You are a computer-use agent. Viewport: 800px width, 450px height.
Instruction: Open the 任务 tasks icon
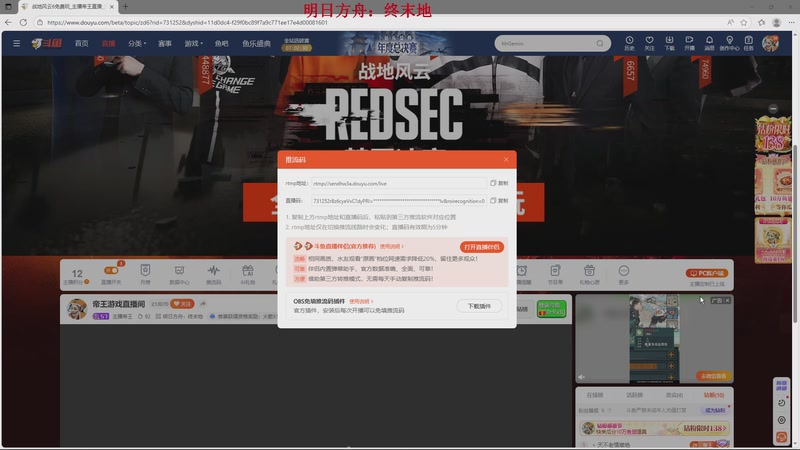(748, 43)
